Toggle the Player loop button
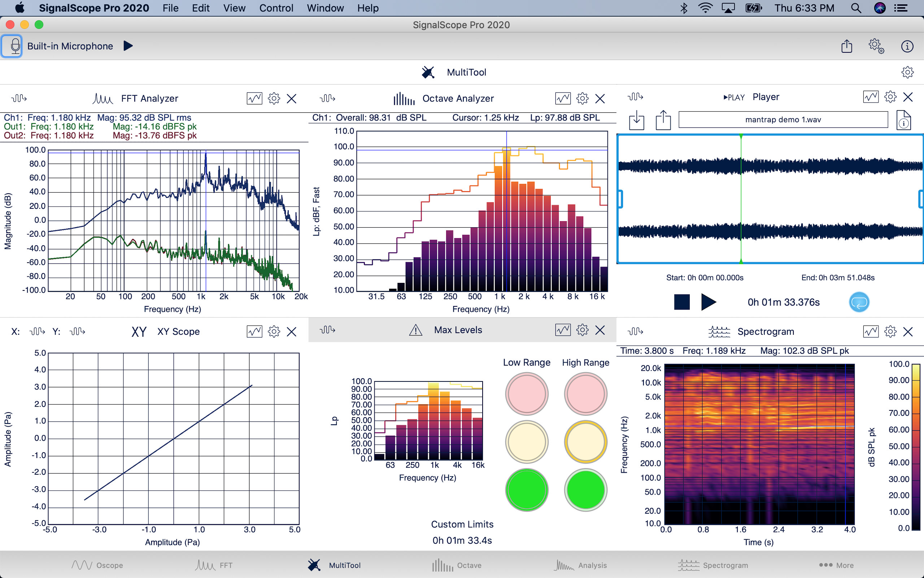This screenshot has height=578, width=924. click(x=859, y=302)
